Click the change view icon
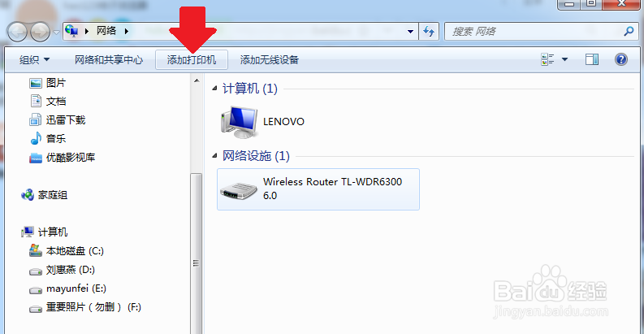 547,59
